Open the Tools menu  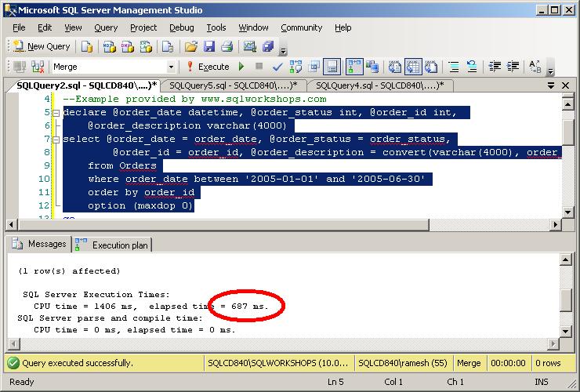click(216, 27)
